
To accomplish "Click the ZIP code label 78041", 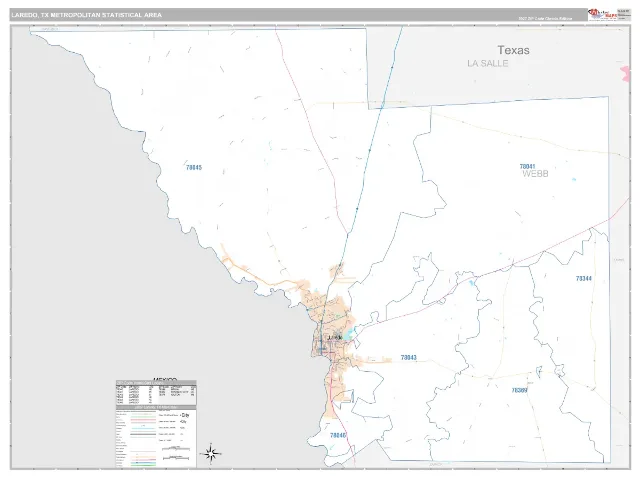I will [527, 166].
